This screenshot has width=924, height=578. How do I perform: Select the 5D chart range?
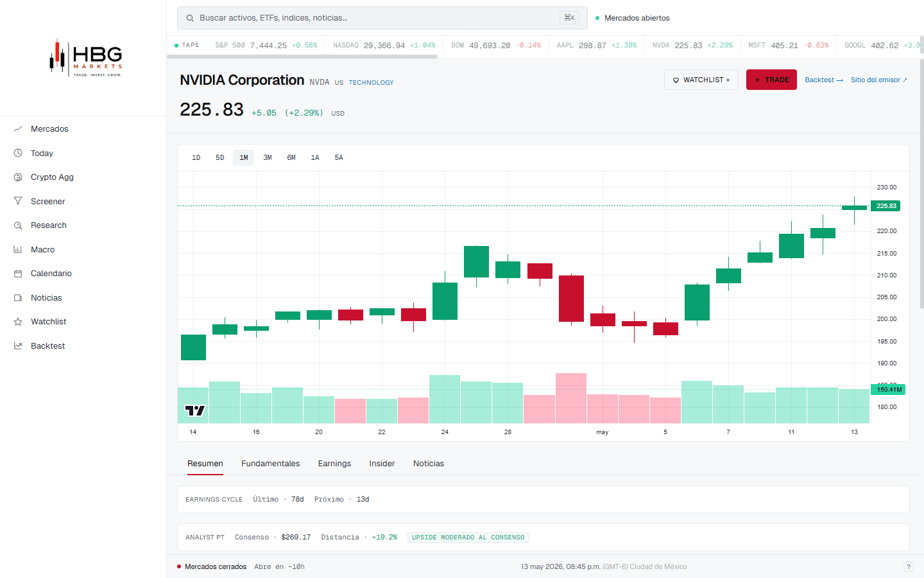click(220, 158)
